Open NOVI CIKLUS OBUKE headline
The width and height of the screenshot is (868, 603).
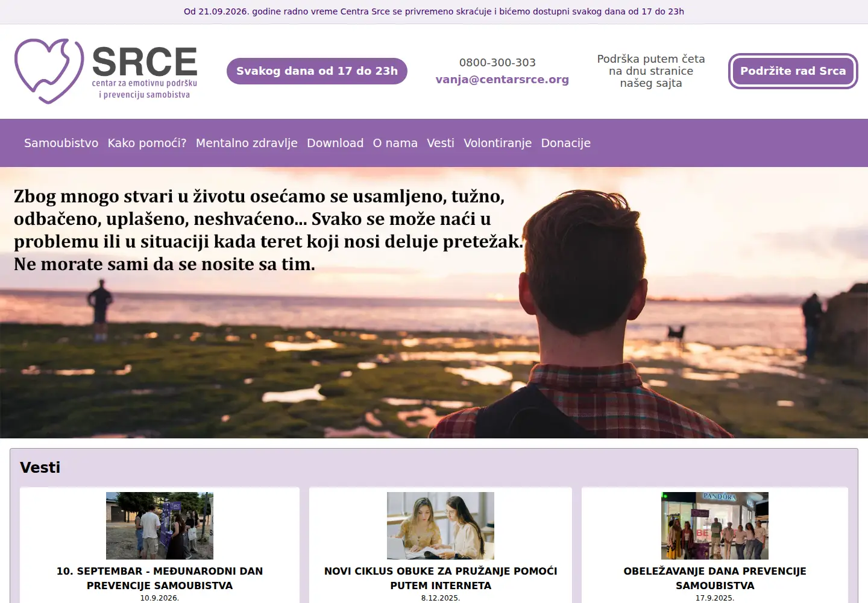[x=441, y=578]
